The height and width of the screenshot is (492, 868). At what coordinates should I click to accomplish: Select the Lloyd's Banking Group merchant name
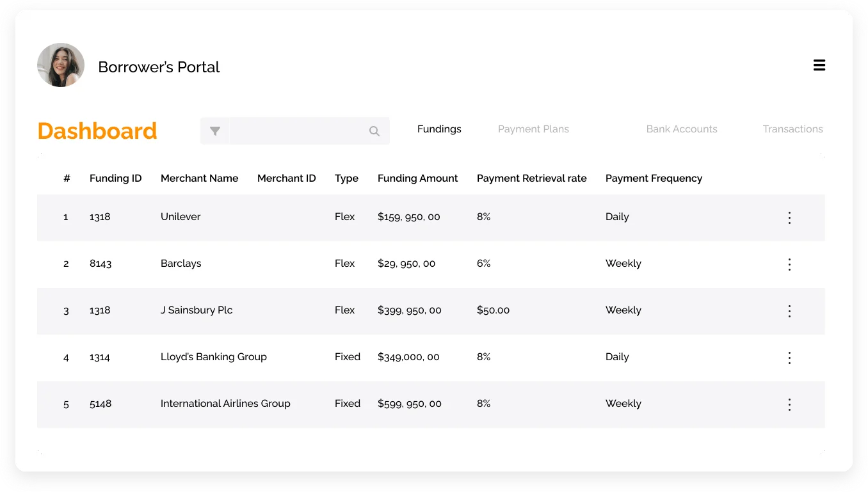coord(213,357)
